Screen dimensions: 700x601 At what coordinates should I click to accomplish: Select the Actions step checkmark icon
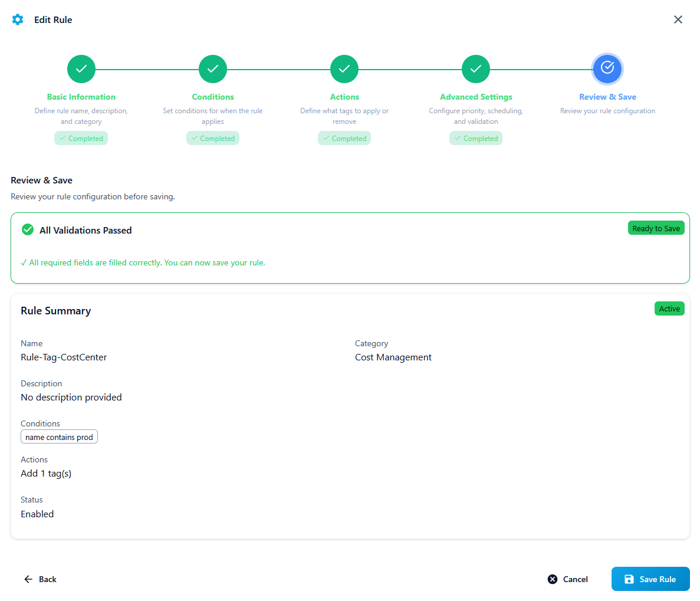click(x=344, y=68)
